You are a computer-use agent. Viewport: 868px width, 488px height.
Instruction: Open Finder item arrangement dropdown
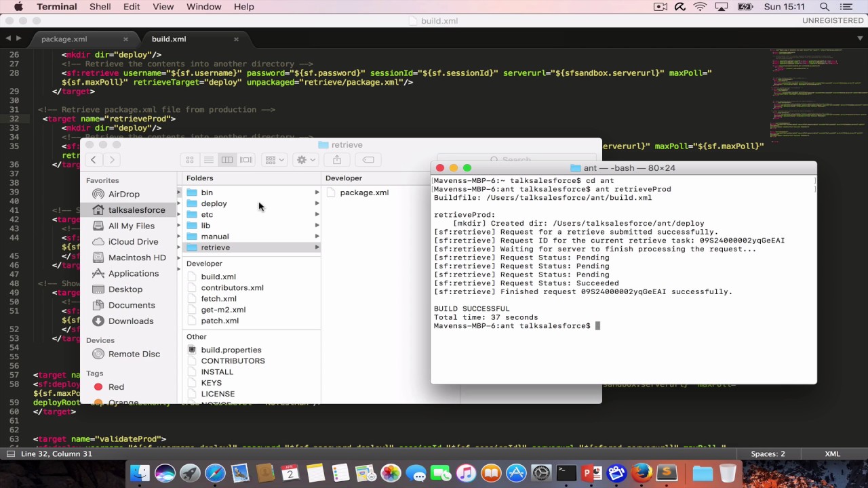click(275, 160)
